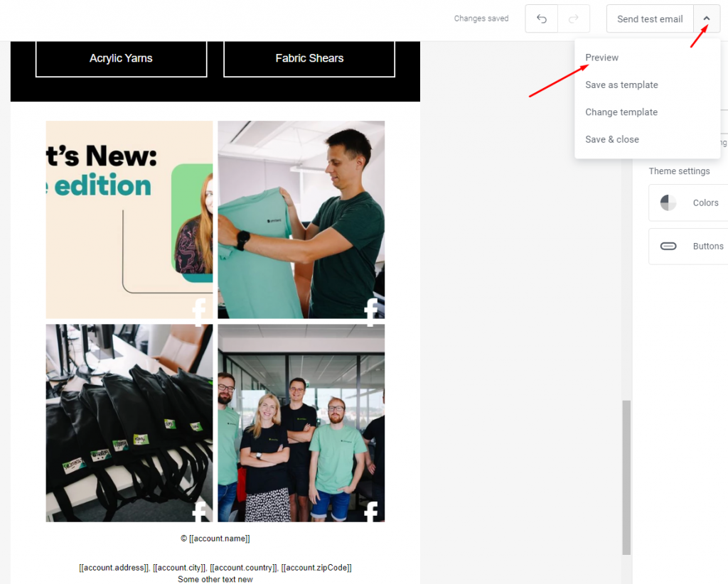
Task: Click the undo arrow icon
Action: coord(541,18)
